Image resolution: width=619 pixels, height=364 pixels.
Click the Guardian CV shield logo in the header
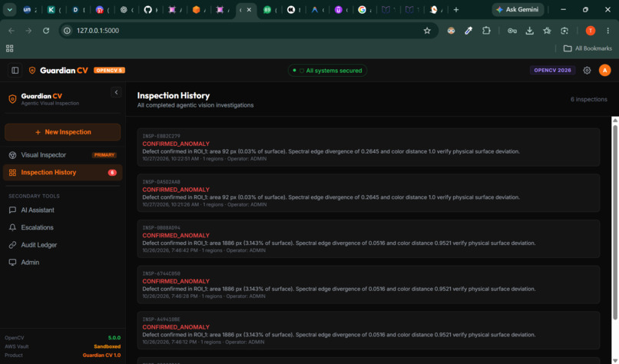(x=32, y=71)
